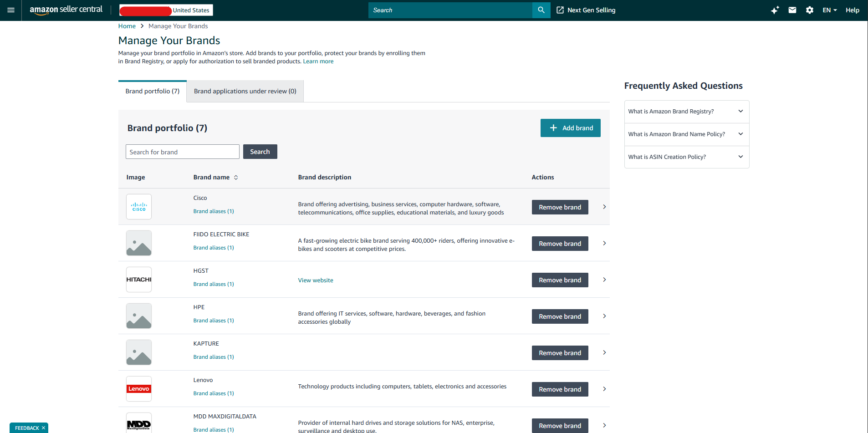Click the Amazon Seller Central logo

point(66,10)
